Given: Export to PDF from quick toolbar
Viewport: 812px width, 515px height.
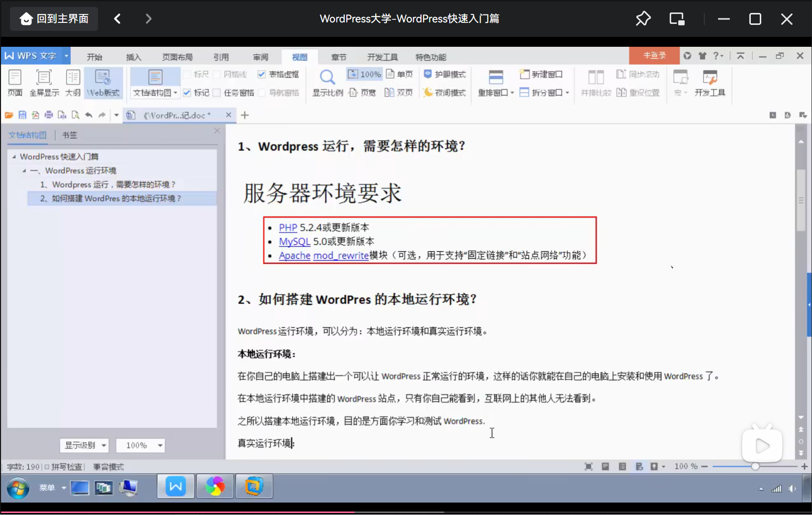Looking at the screenshot, I should [35, 115].
